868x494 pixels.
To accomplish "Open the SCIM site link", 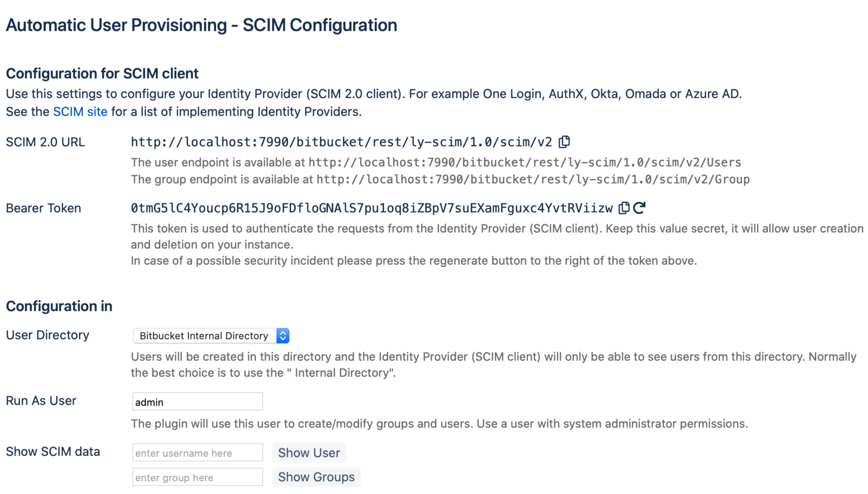I will (x=80, y=112).
